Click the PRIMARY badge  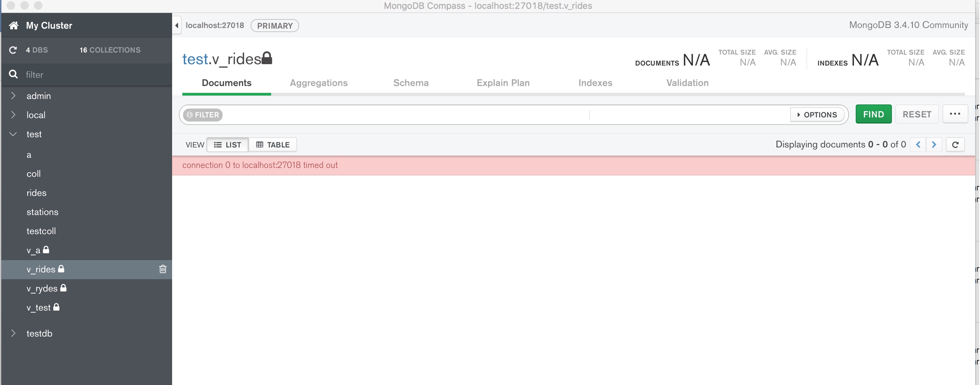point(275,26)
